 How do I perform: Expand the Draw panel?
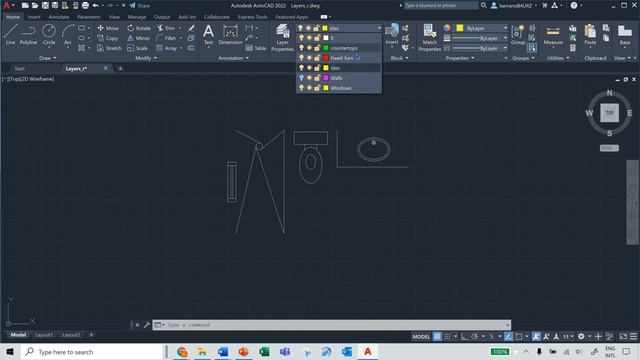click(x=48, y=58)
